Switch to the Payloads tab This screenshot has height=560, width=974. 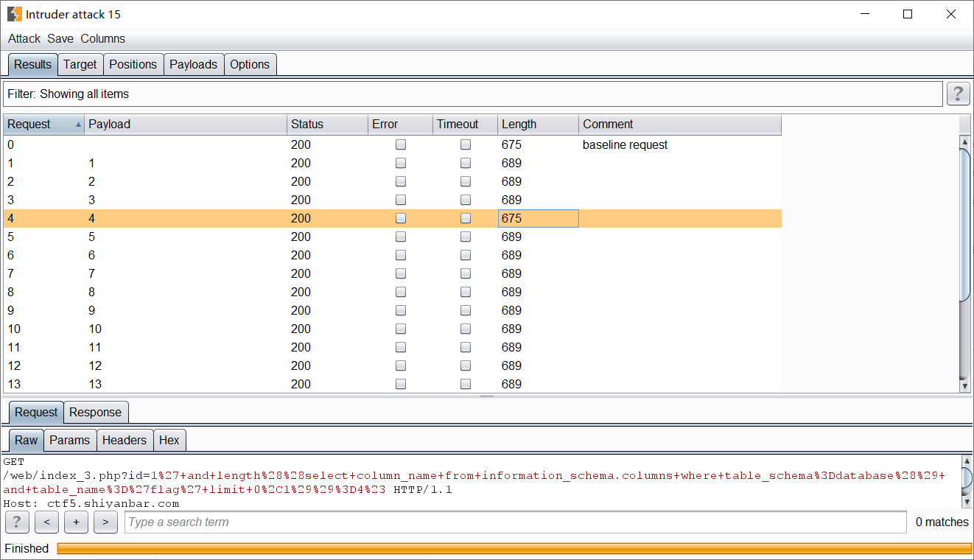pyautogui.click(x=194, y=64)
